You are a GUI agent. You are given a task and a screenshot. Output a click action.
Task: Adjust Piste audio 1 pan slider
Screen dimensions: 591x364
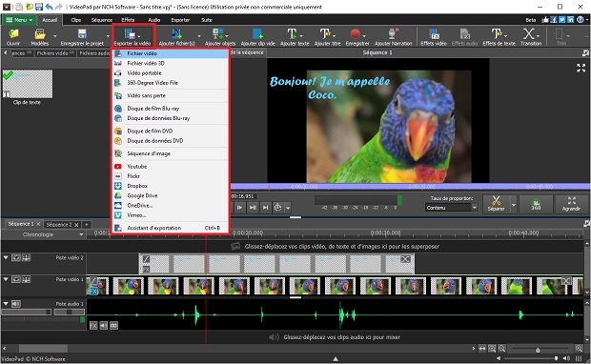tap(70, 312)
